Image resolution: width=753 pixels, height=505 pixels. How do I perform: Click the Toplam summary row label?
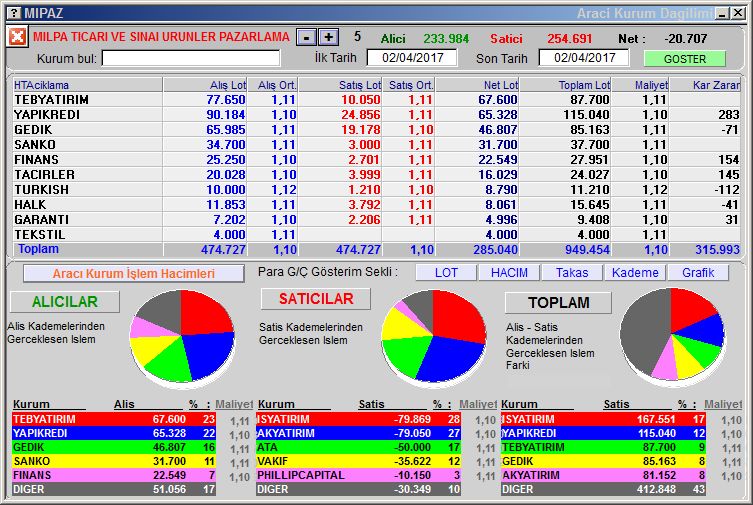point(38,249)
